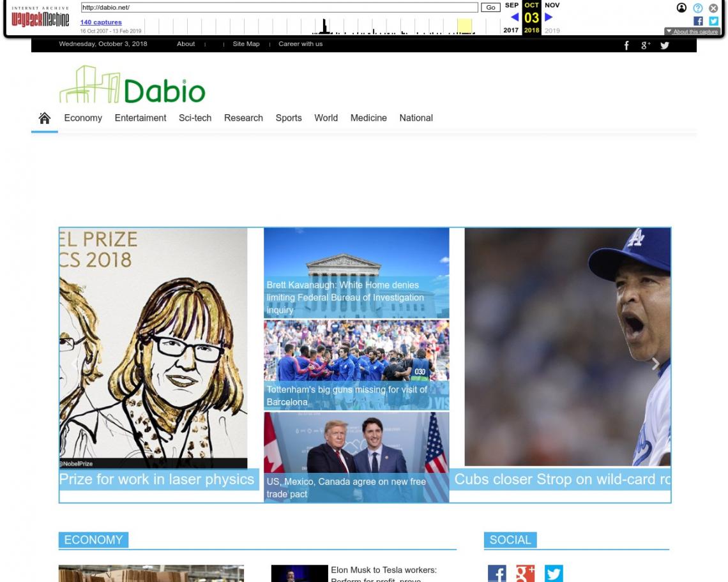Open the Sci-tech menu
This screenshot has height=582, width=728.
pos(195,118)
